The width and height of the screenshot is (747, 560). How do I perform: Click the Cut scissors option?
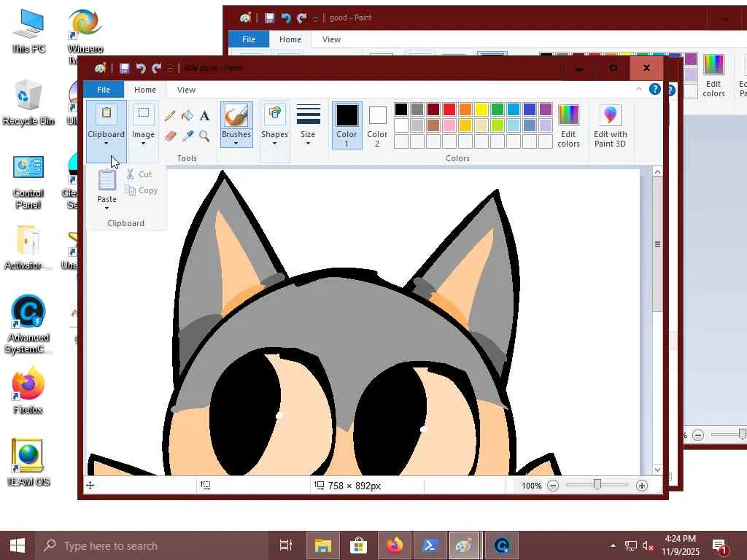[139, 174]
